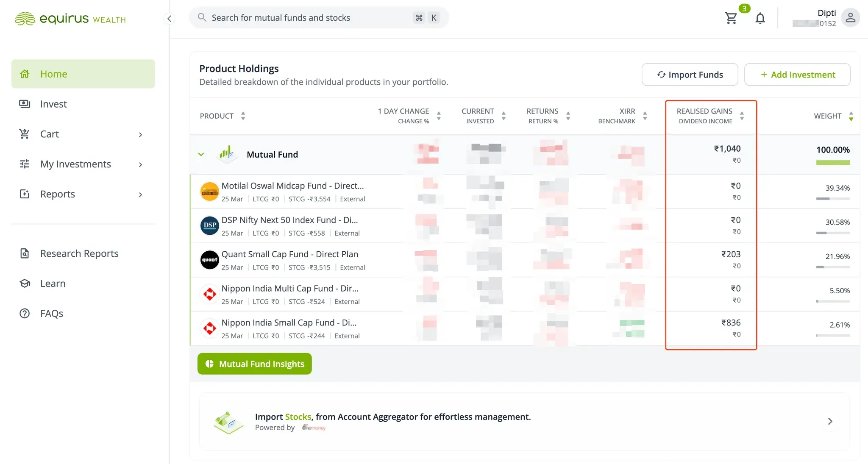
Task: Open the FAQs page
Action: click(83, 314)
